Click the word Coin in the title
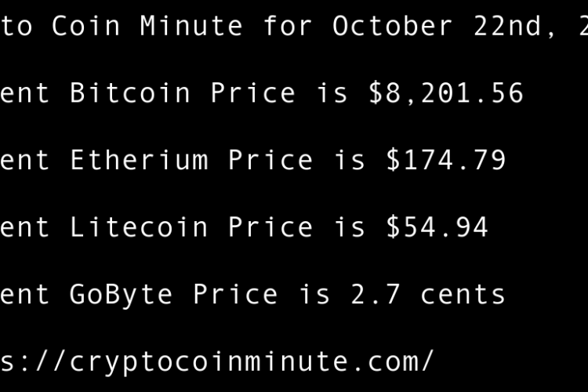 86,26
